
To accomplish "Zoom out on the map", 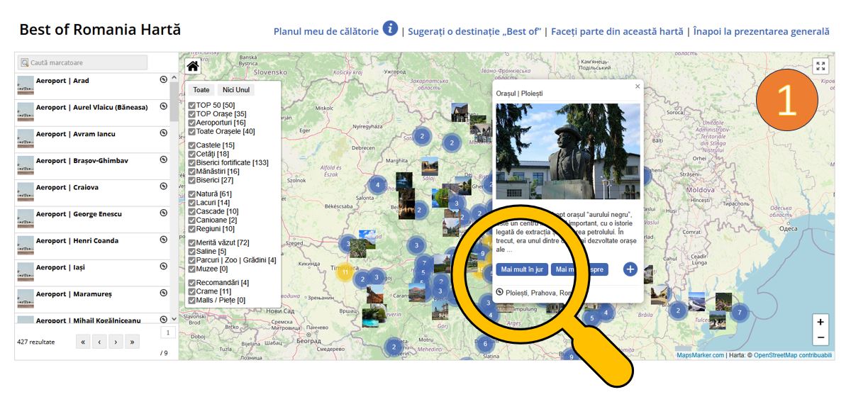I will tap(820, 337).
